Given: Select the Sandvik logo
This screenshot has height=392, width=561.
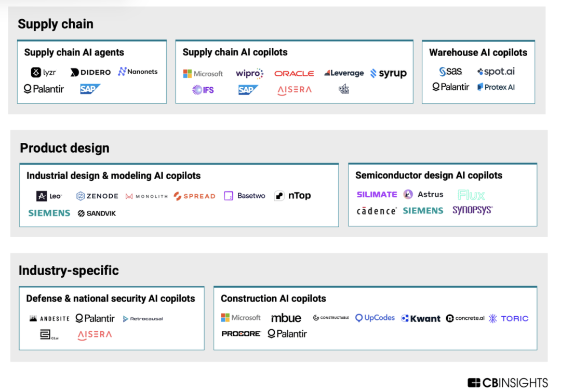Looking at the screenshot, I should point(97,213).
